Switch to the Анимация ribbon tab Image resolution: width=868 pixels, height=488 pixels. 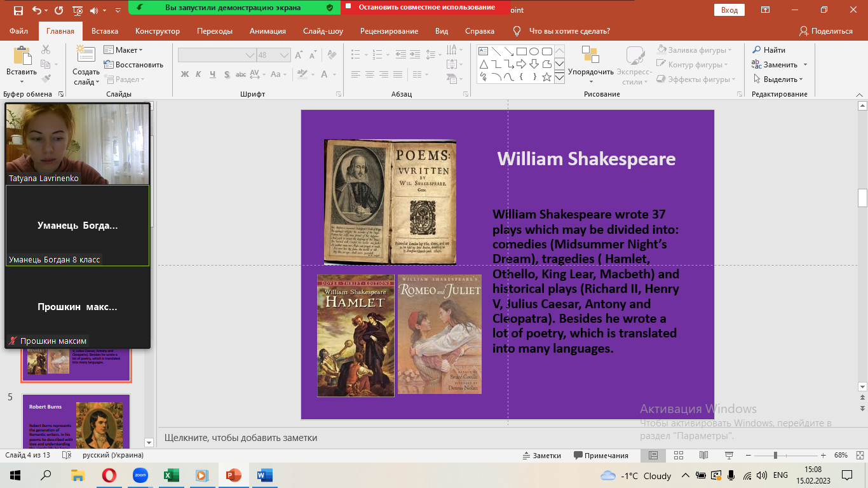[268, 31]
